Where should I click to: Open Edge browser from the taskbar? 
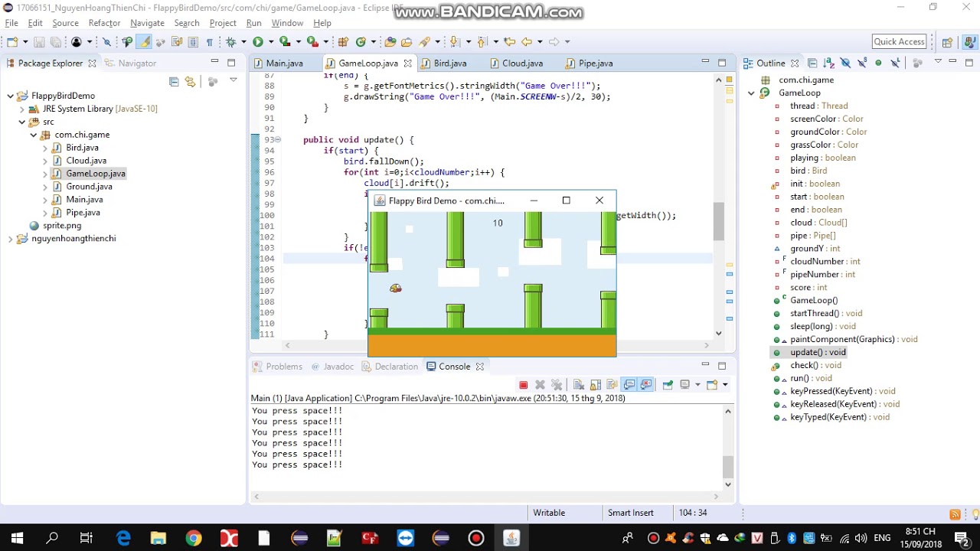point(123,538)
